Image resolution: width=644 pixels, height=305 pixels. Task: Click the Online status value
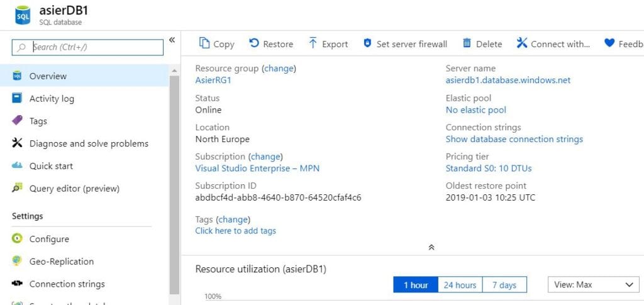[208, 109]
